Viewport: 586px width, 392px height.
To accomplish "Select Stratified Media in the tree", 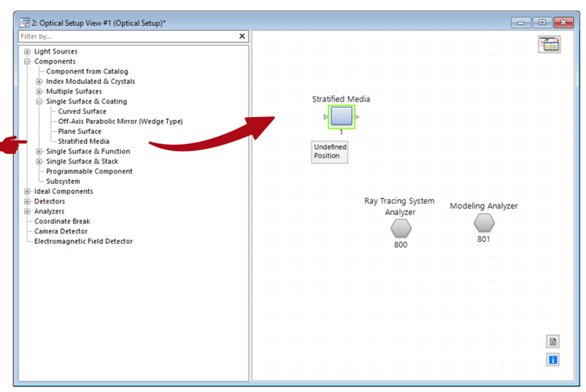I will click(83, 141).
